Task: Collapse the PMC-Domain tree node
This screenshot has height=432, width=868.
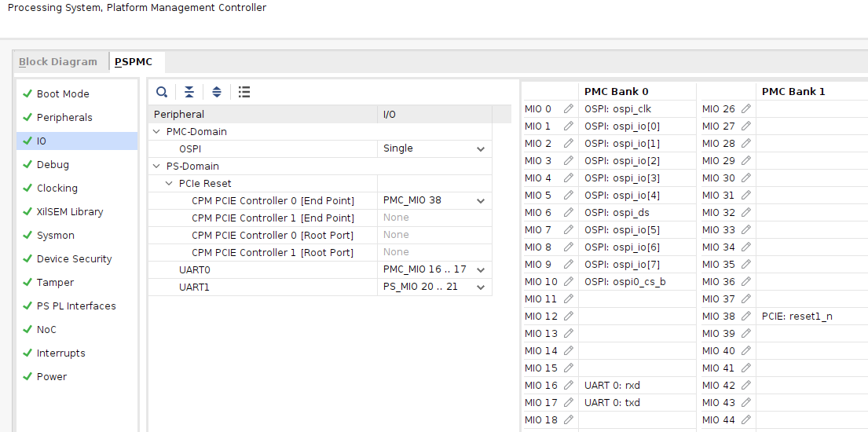Action: [157, 131]
